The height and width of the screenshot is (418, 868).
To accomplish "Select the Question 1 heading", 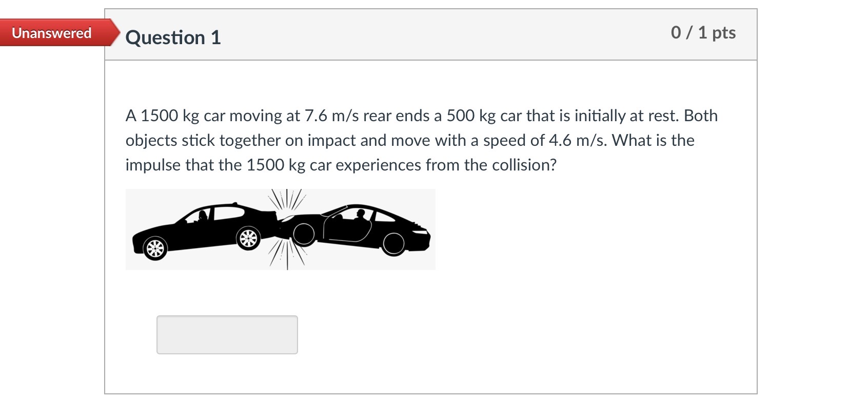I will pyautogui.click(x=173, y=37).
